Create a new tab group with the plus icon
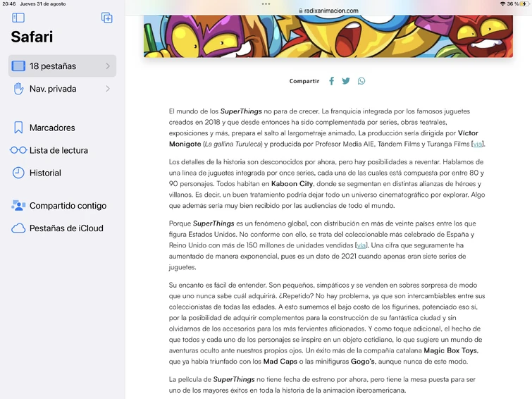Image resolution: width=532 pixels, height=399 pixels. pyautogui.click(x=107, y=18)
